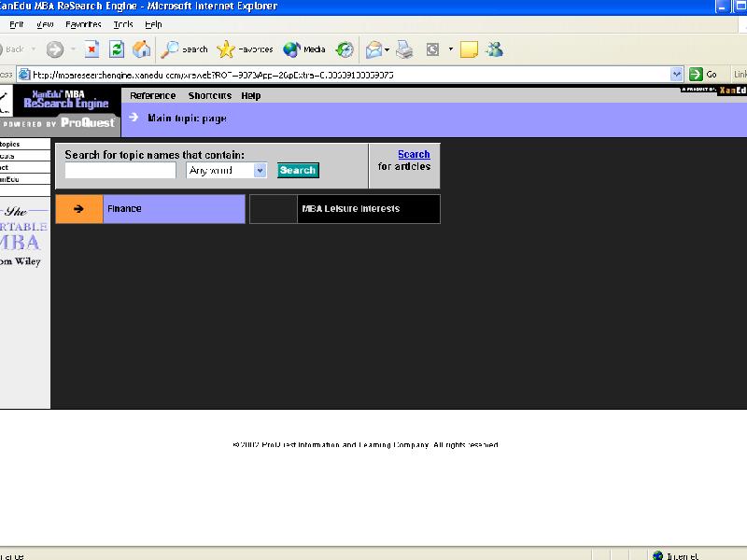Open the View menu
The height and width of the screenshot is (560, 747).
click(45, 24)
